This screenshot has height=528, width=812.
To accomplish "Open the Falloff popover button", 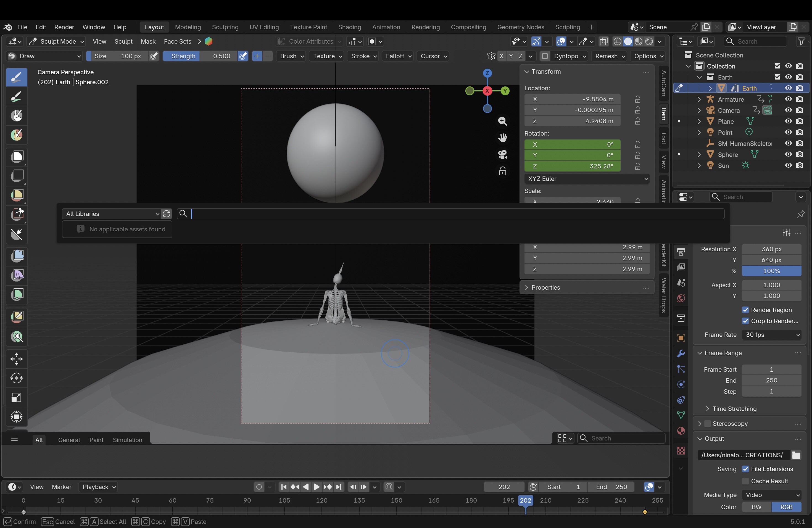I will coord(398,56).
